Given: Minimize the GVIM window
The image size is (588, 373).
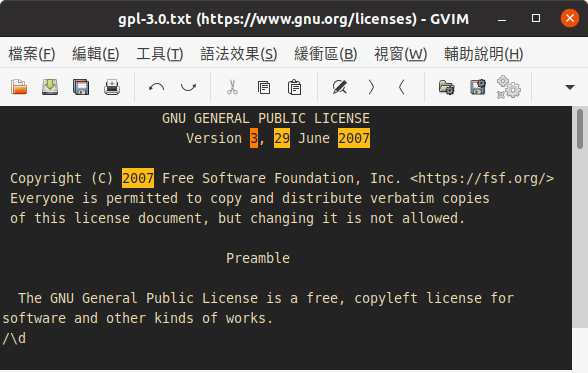Looking at the screenshot, I should 502,19.
